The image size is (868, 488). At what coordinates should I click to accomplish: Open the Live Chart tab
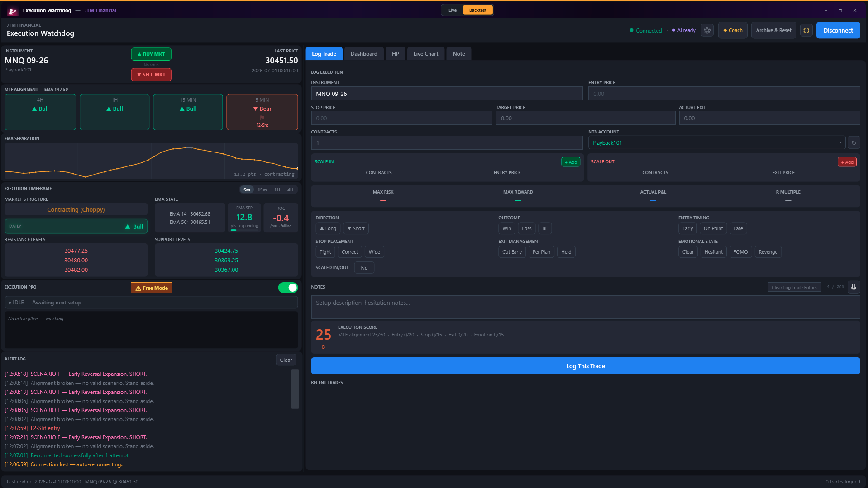[x=425, y=54]
